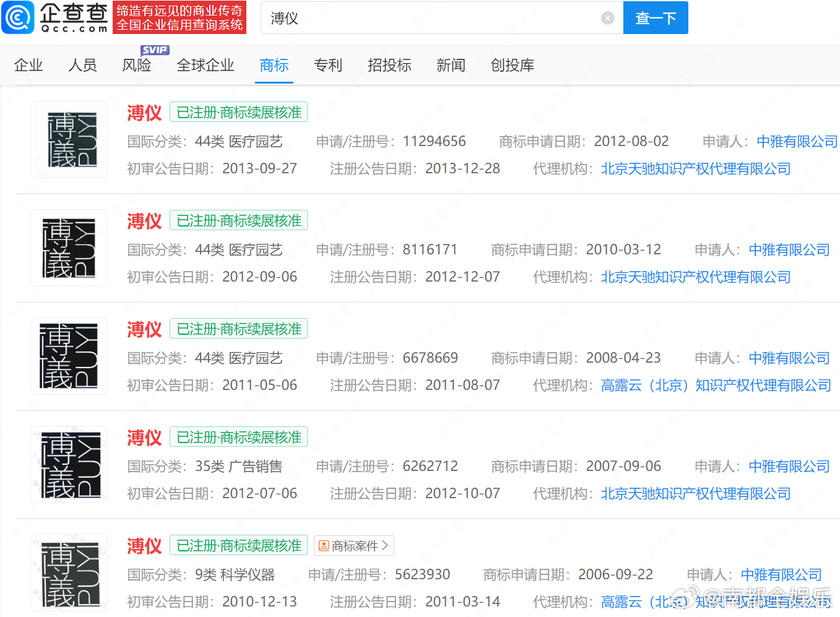Viewport: 840px width, 617px height.
Task: Click class text 35类 广告销售
Action: tap(239, 467)
